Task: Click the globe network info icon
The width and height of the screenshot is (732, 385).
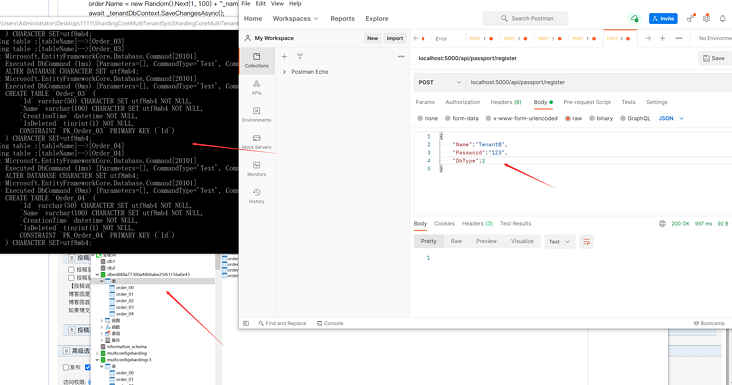Action: tap(662, 224)
